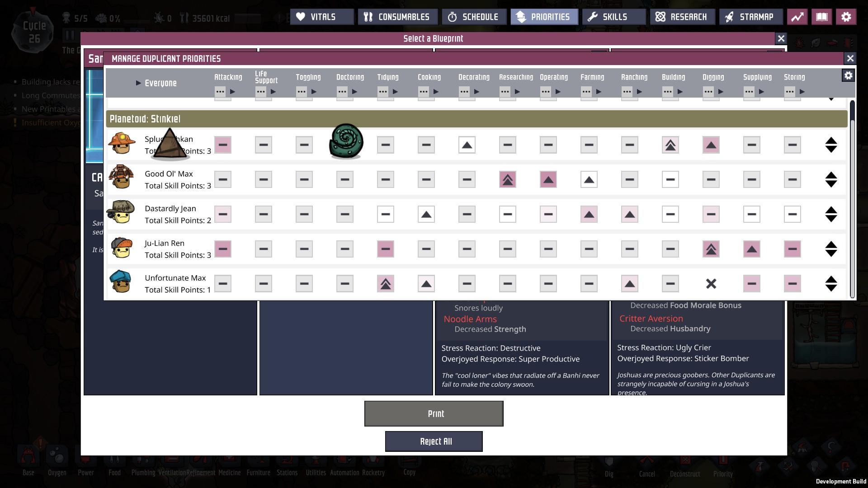
Task: Open the Database codex book icon
Action: pyautogui.click(x=821, y=17)
